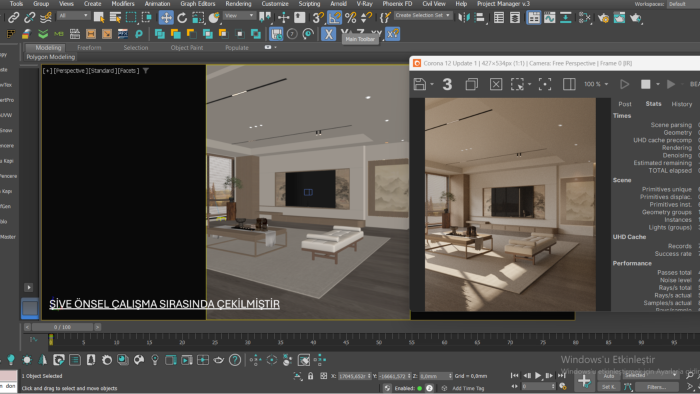
Task: Open the Mirror tool
Action: click(x=464, y=18)
